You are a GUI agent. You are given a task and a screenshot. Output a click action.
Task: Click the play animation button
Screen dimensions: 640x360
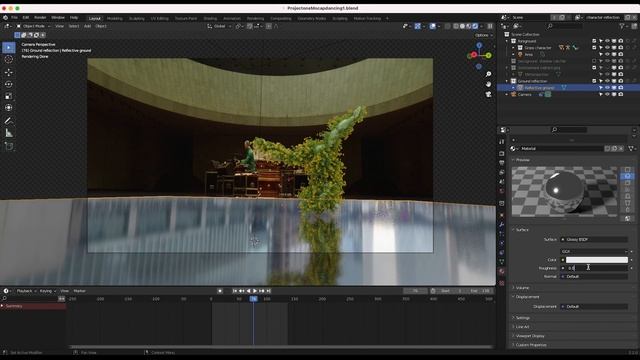[255, 291]
